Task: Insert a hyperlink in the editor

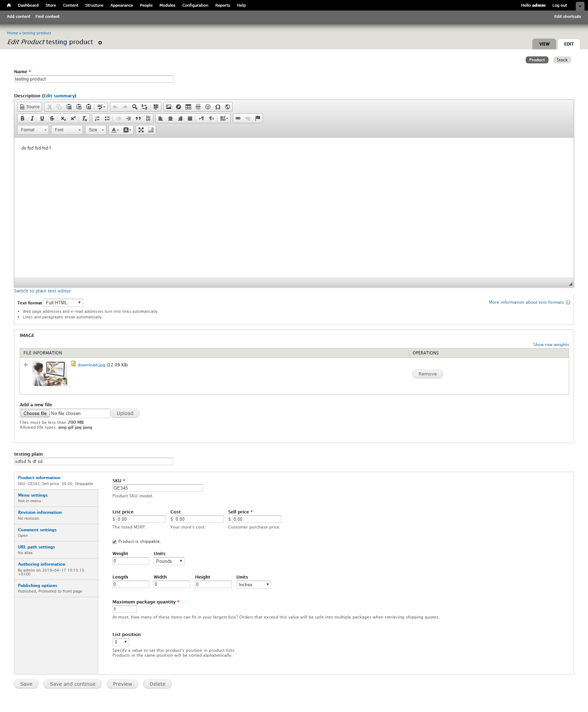Action: [238, 118]
